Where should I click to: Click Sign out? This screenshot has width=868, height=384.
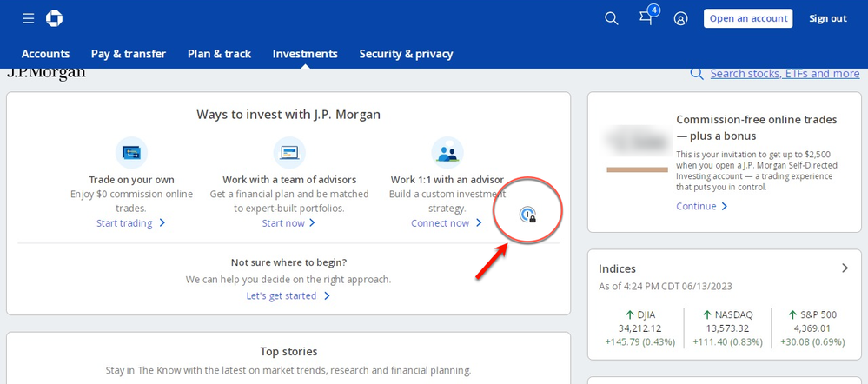827,18
